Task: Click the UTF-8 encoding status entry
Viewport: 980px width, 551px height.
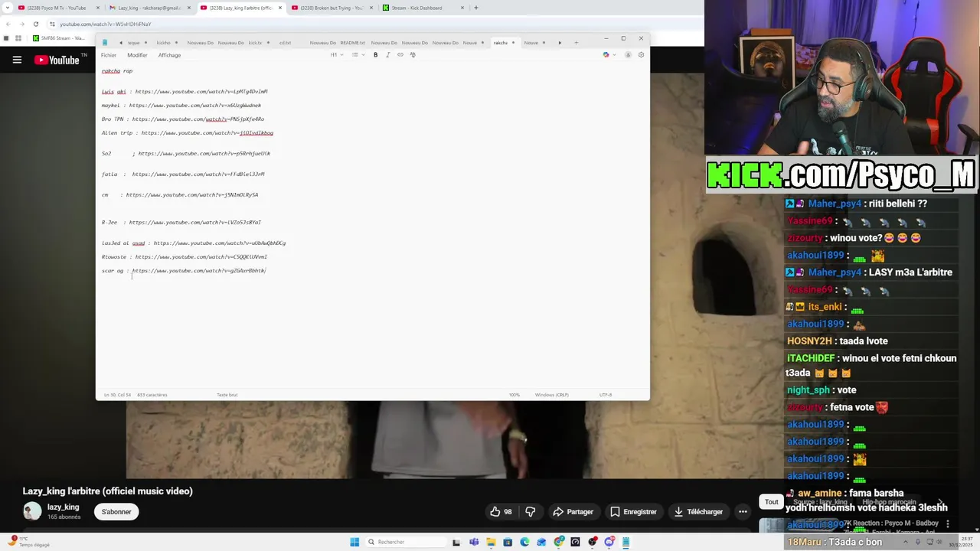Action: click(606, 395)
